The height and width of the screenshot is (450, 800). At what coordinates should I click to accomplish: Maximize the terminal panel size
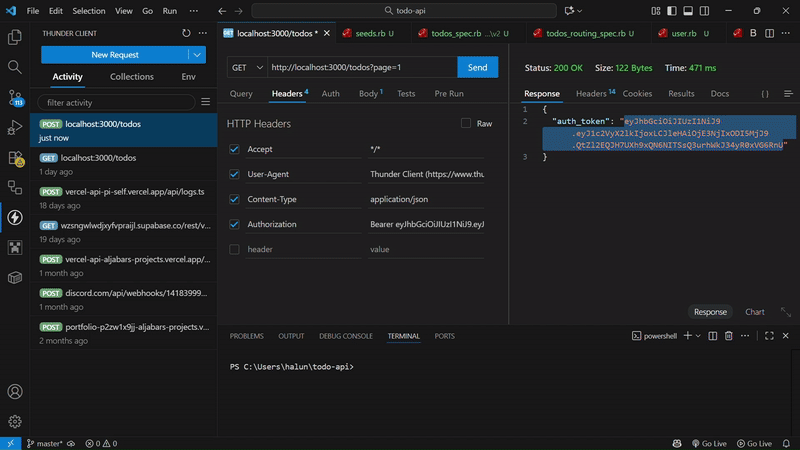769,336
